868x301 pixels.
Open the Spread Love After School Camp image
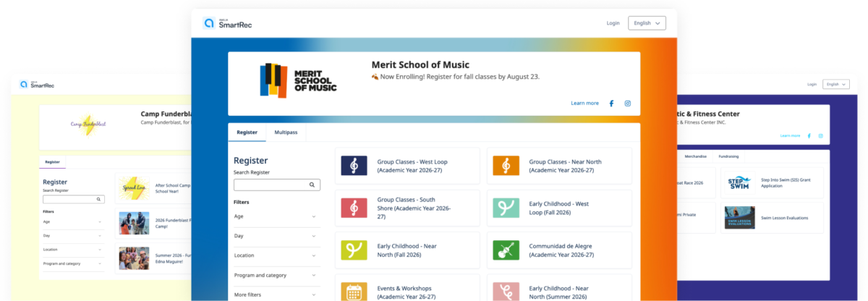(135, 187)
